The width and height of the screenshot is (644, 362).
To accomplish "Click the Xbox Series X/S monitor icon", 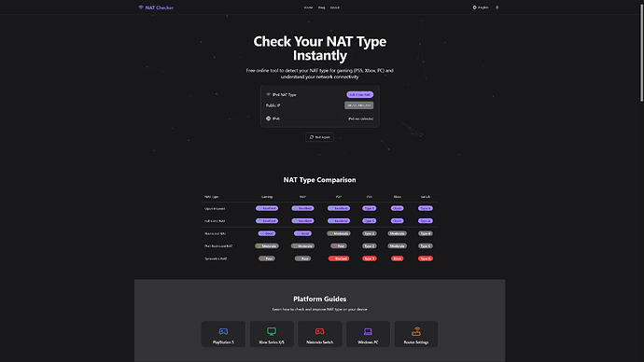I will (x=272, y=331).
